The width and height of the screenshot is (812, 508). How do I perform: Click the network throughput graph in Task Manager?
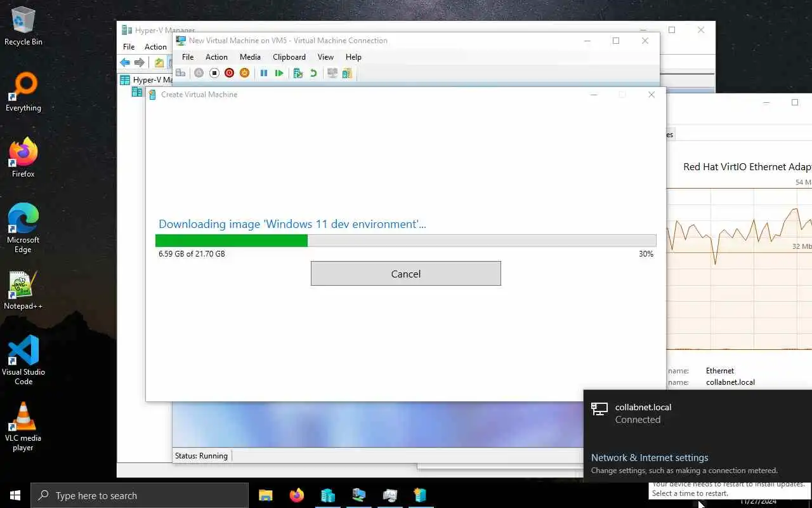tap(739, 268)
